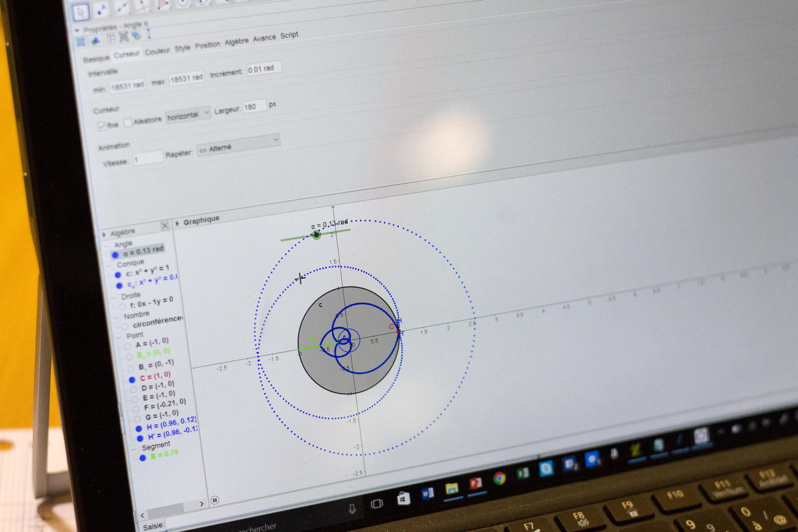Select the Polygon tool

[163, 4]
